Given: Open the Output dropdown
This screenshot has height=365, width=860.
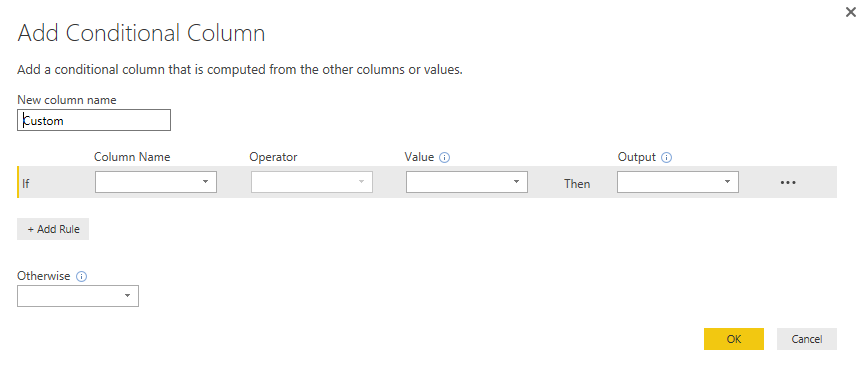Looking at the screenshot, I should [677, 182].
